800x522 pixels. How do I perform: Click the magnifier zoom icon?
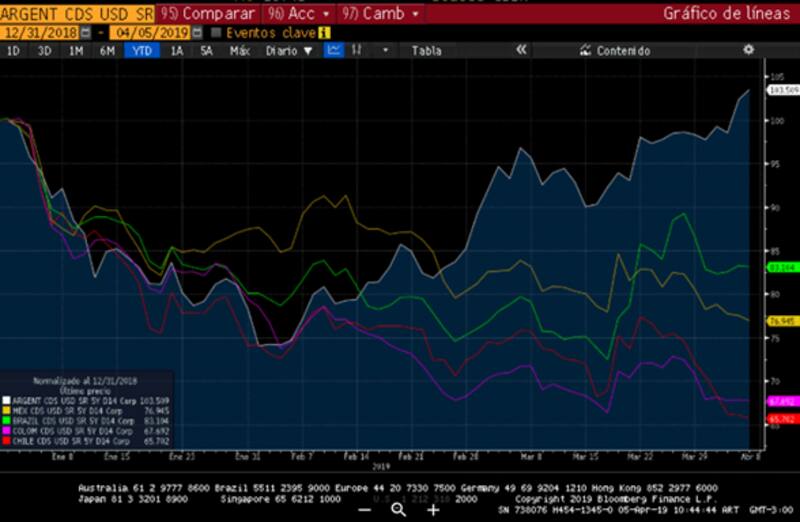click(x=398, y=509)
